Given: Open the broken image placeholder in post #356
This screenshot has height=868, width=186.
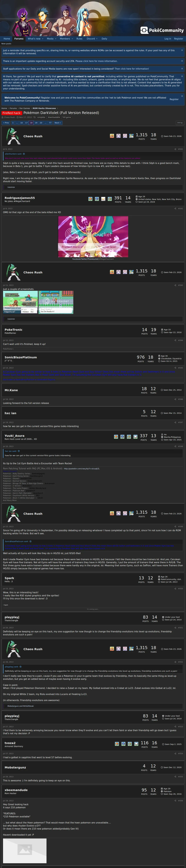Looking at the screenshot, I should pyautogui.click(x=25, y=851).
